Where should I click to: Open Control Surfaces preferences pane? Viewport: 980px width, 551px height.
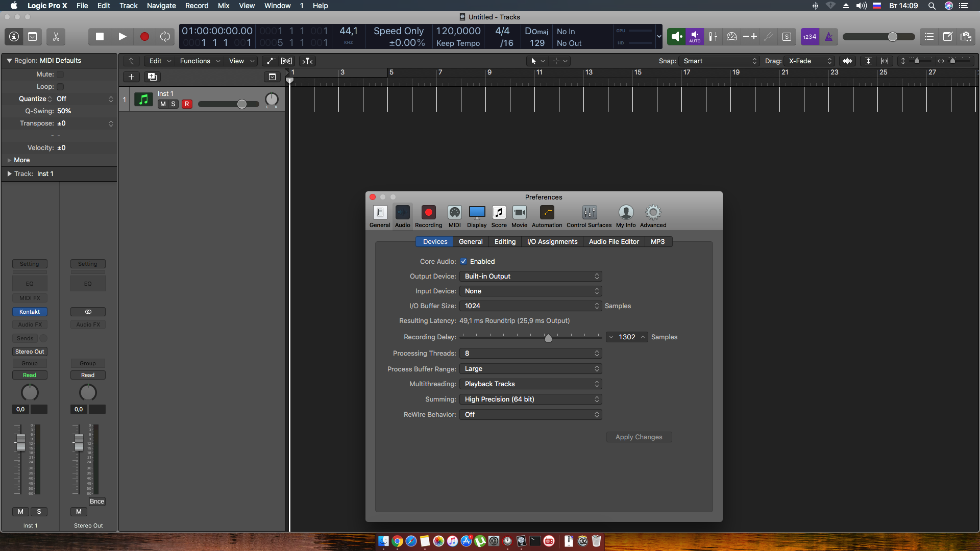[x=589, y=217]
